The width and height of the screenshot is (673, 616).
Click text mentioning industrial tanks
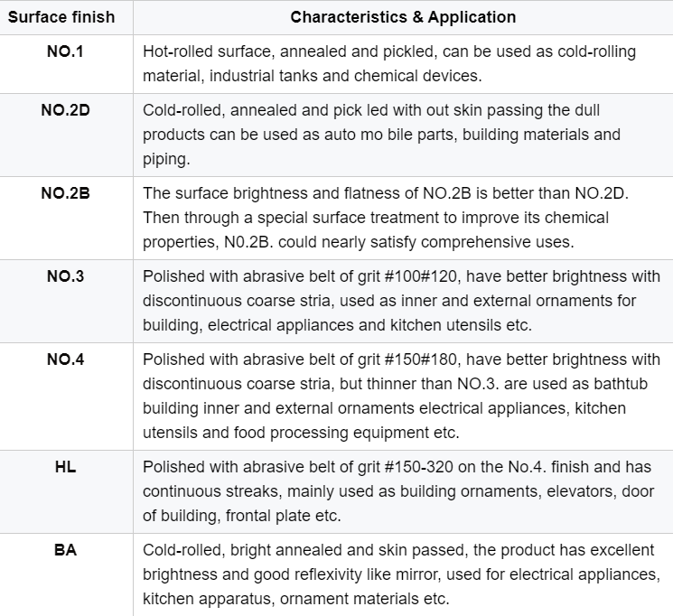313,76
